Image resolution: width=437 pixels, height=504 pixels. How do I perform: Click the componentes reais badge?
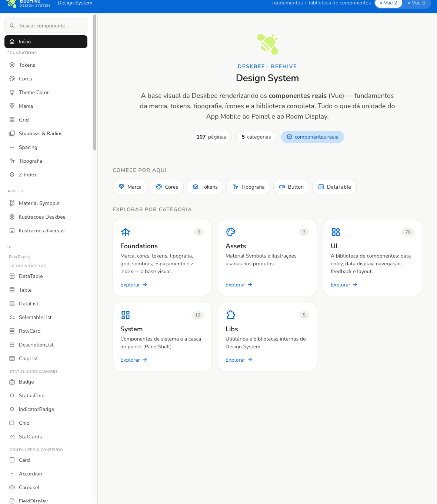313,137
